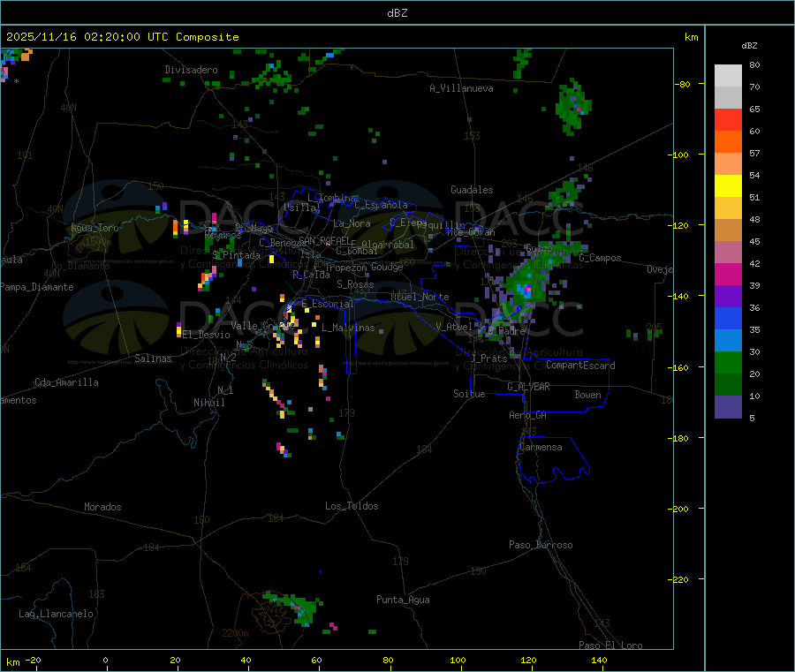795x672 pixels.
Task: Click the Divisadero map label
Action: (191, 70)
